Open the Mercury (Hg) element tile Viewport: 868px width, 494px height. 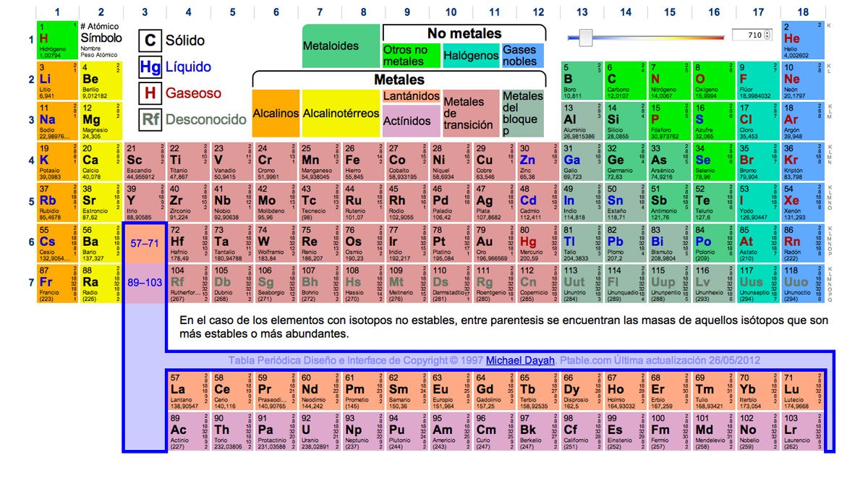click(x=538, y=244)
